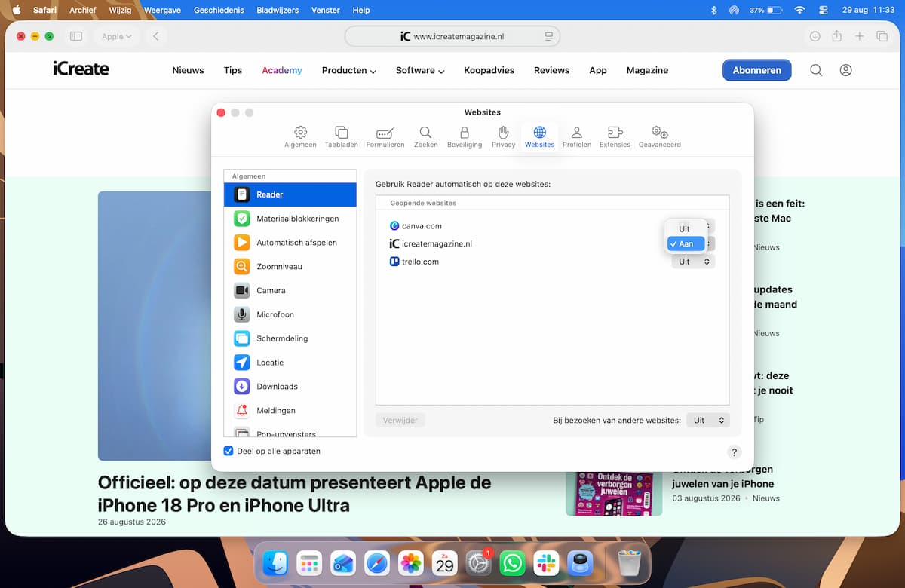Select Zoomniveau in the sidebar
This screenshot has height=588, width=905.
tap(290, 266)
